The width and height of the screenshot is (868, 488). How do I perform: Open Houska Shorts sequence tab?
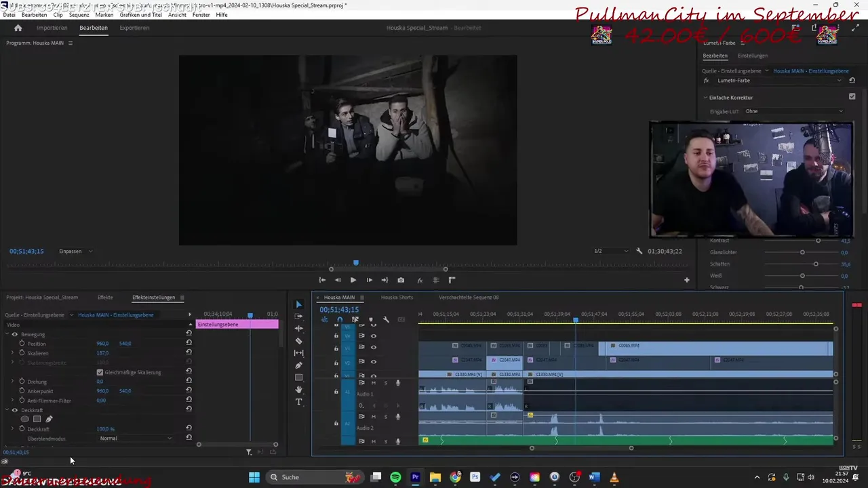397,298
